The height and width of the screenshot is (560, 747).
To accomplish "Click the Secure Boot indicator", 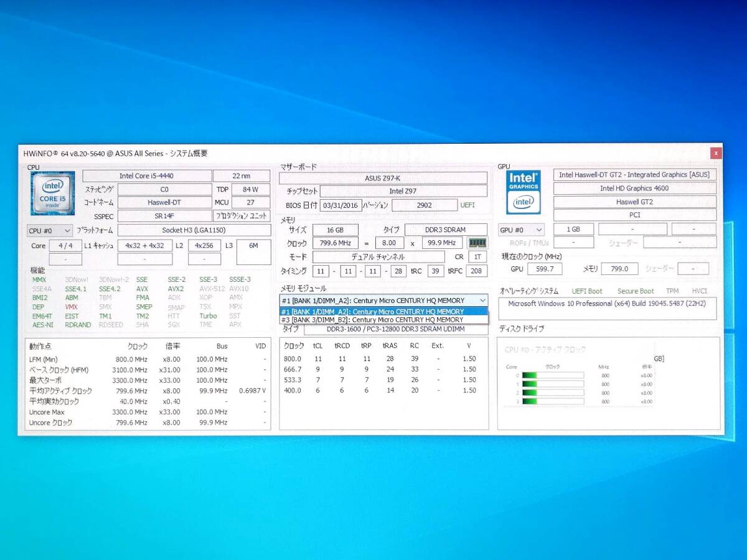I will 636,291.
